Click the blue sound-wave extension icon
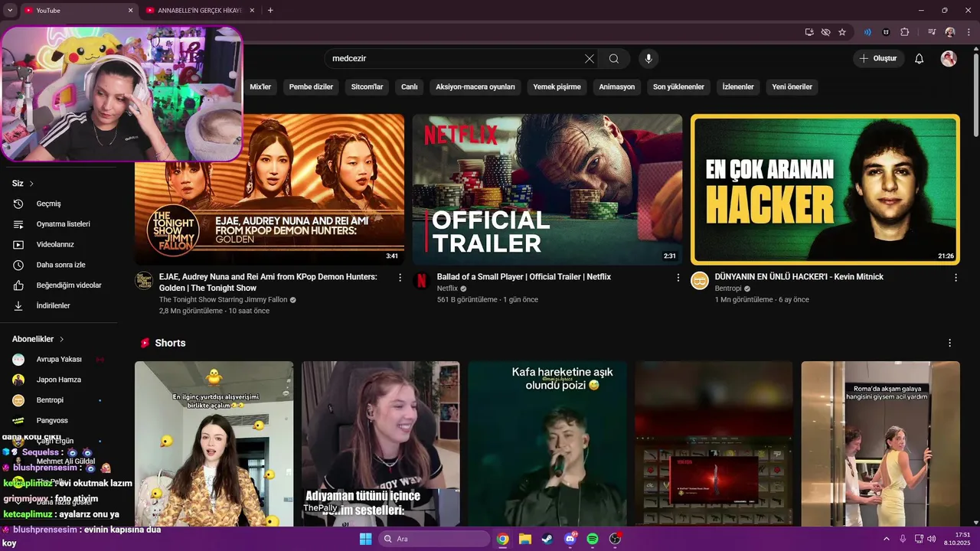The width and height of the screenshot is (980, 551). (x=867, y=32)
